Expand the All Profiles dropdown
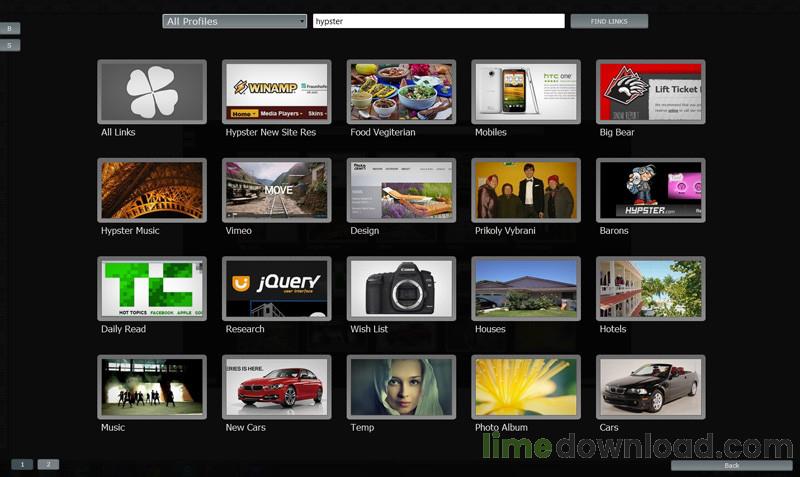The image size is (800, 477). pyautogui.click(x=235, y=21)
